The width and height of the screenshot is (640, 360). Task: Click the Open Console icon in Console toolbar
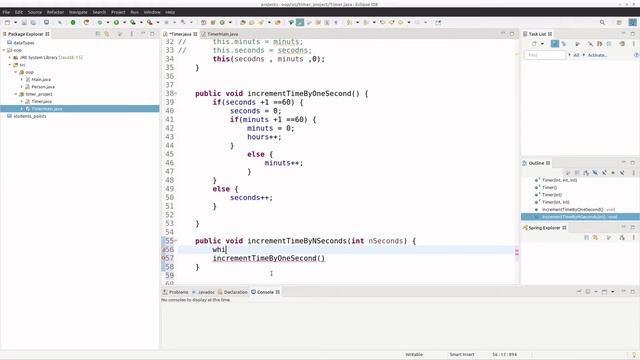(x=604, y=292)
